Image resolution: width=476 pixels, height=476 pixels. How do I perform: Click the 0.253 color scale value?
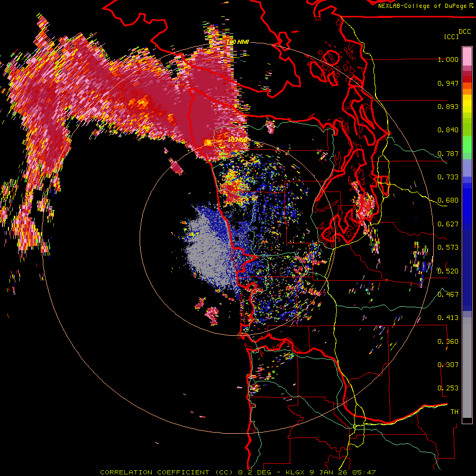pyautogui.click(x=448, y=388)
